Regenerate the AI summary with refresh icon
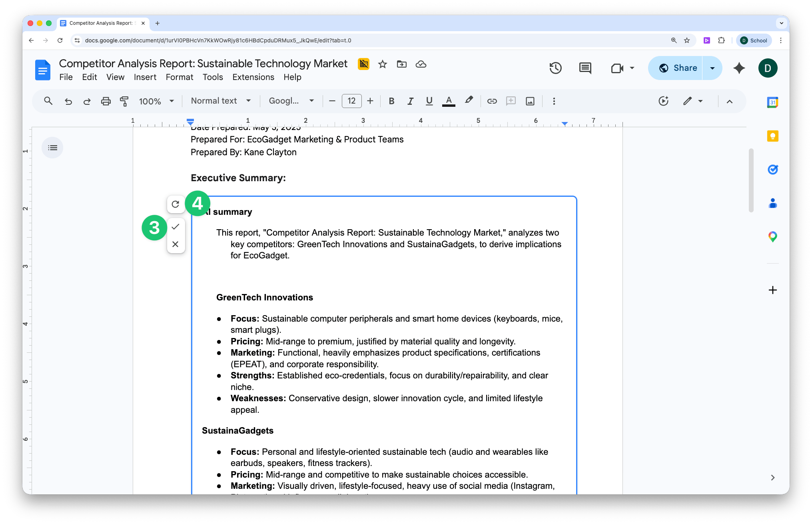This screenshot has height=524, width=812. click(x=176, y=204)
